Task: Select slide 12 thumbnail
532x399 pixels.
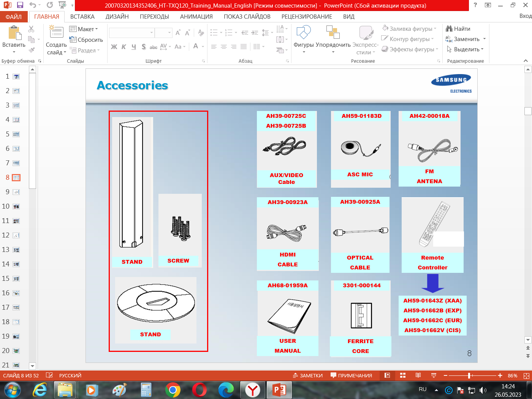Action: pyautogui.click(x=16, y=235)
